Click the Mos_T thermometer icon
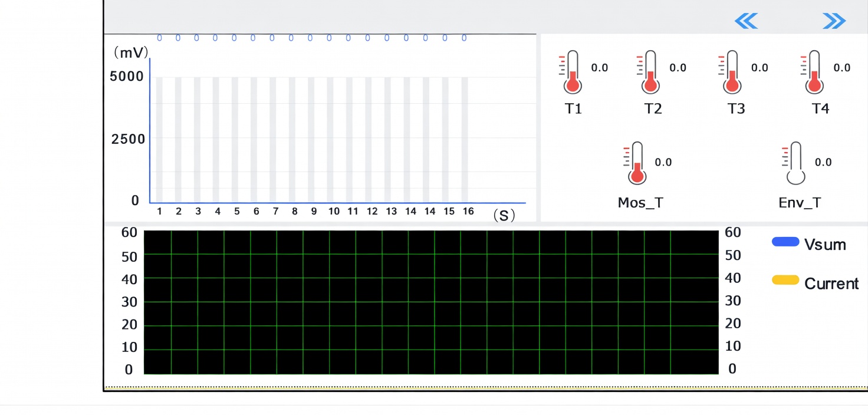Viewport: 868px width, 415px height. [636, 163]
